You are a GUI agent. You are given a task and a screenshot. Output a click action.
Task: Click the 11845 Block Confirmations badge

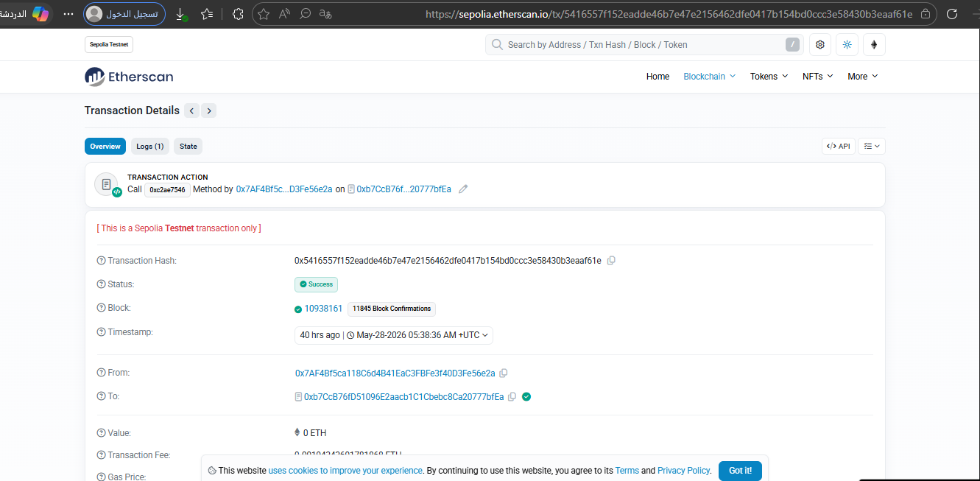392,309
